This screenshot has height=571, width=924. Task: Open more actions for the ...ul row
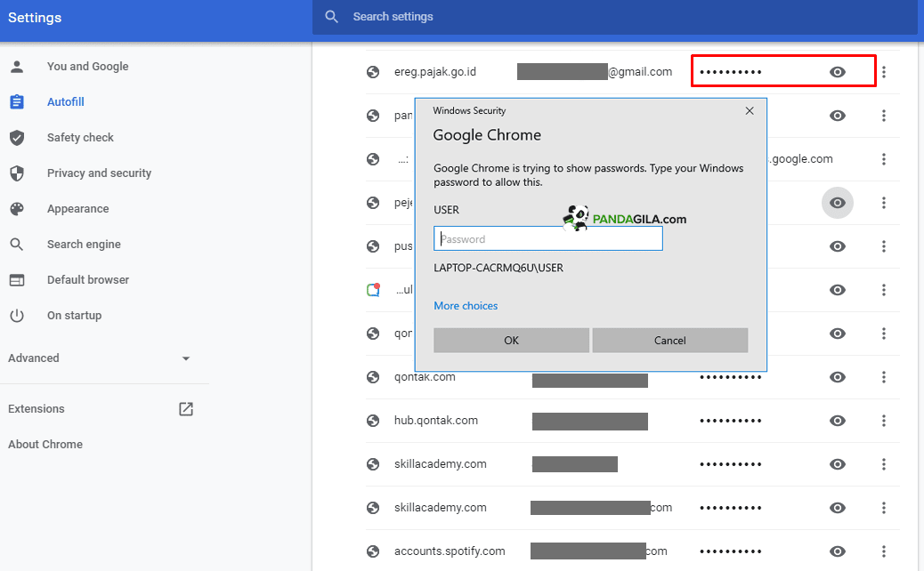pyautogui.click(x=883, y=290)
